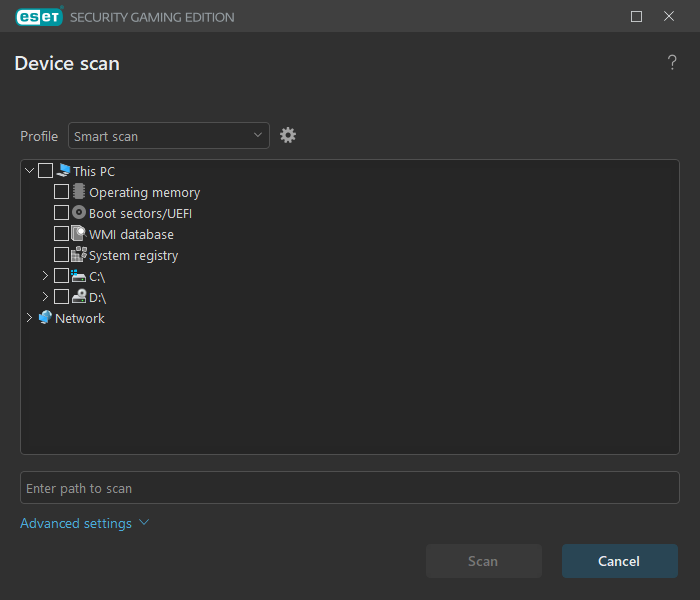Click the WMI database icon
This screenshot has width=700, height=600.
(79, 233)
